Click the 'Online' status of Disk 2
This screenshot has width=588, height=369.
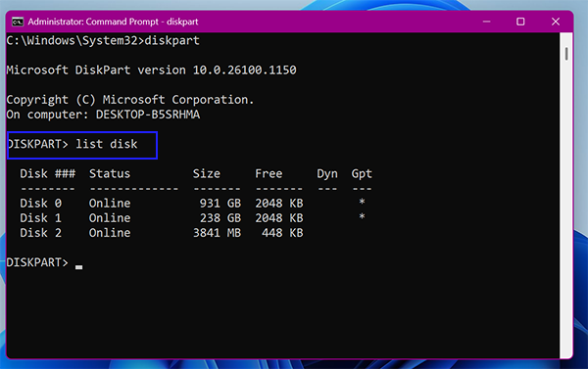[x=110, y=233]
